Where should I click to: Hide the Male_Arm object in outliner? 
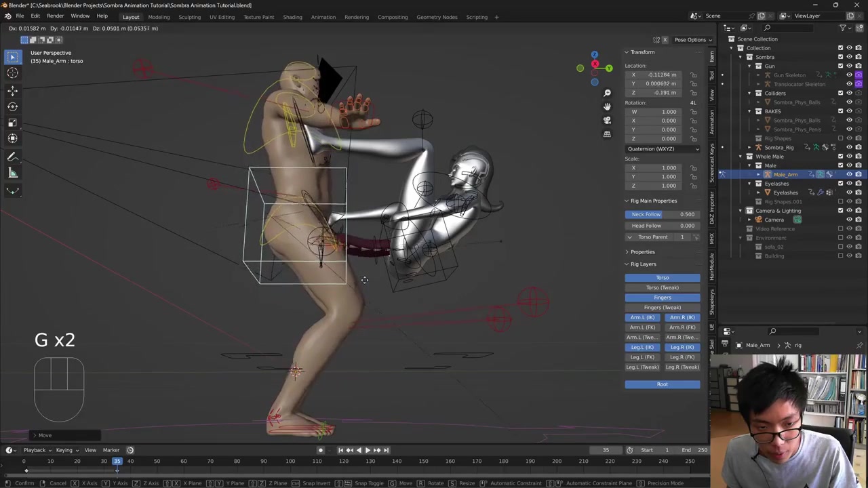tap(849, 174)
